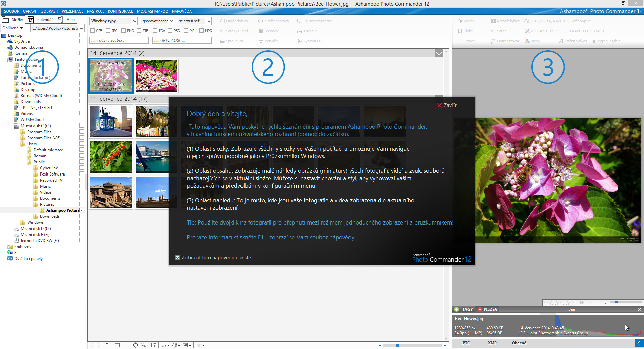Open the A-Z sort order menu
644x349 pixels.
(x=166, y=345)
